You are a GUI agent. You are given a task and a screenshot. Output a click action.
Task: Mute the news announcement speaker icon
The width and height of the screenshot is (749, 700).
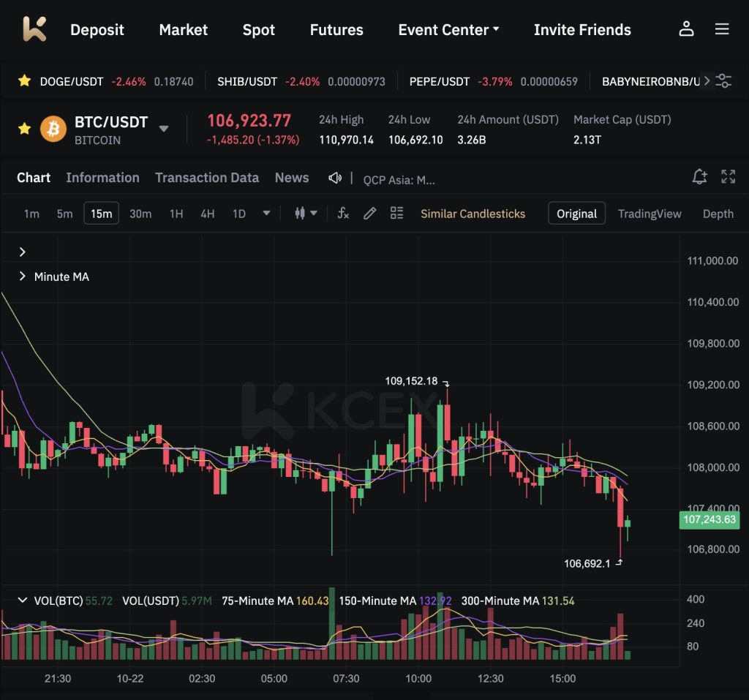point(334,178)
